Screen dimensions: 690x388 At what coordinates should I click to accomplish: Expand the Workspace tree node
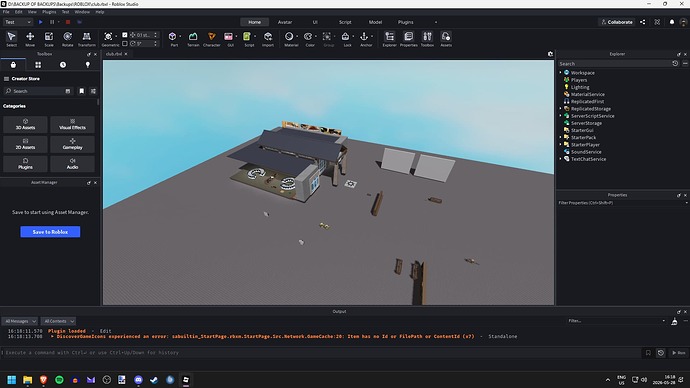(x=561, y=73)
